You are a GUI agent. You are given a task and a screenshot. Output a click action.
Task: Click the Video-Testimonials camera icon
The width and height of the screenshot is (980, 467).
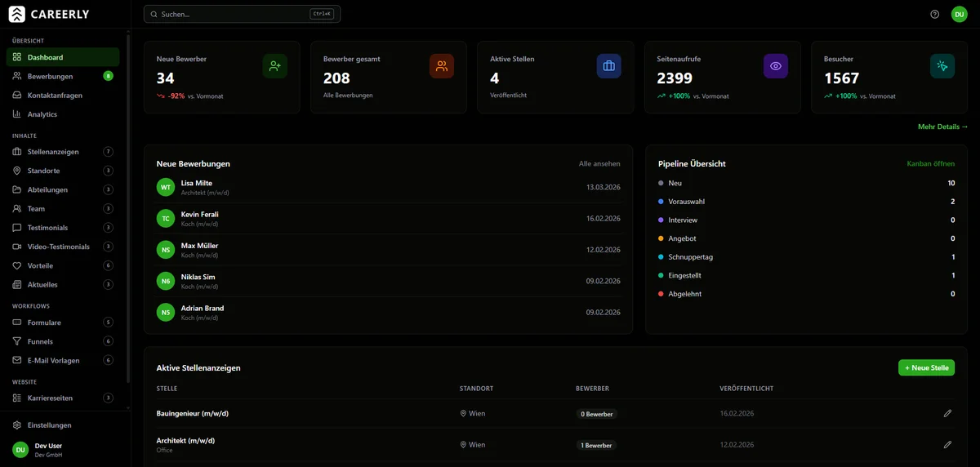[x=17, y=247]
